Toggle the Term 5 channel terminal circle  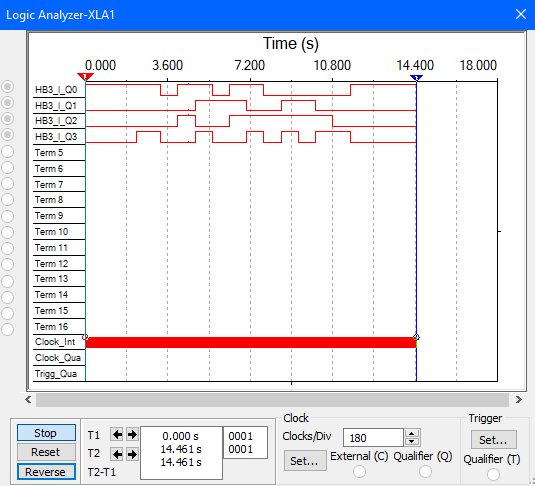click(x=8, y=151)
